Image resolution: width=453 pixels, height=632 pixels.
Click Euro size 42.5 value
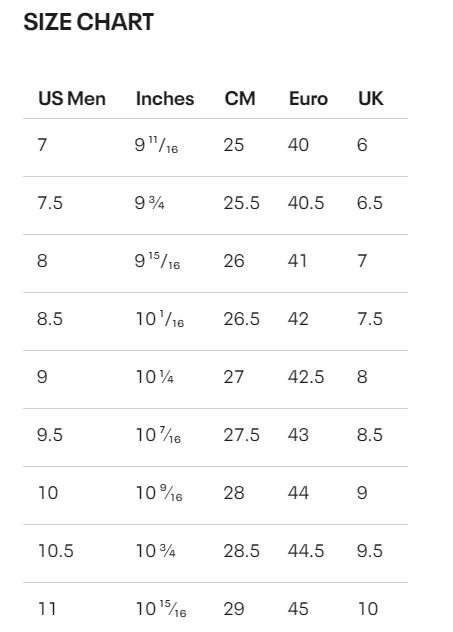coord(305,377)
